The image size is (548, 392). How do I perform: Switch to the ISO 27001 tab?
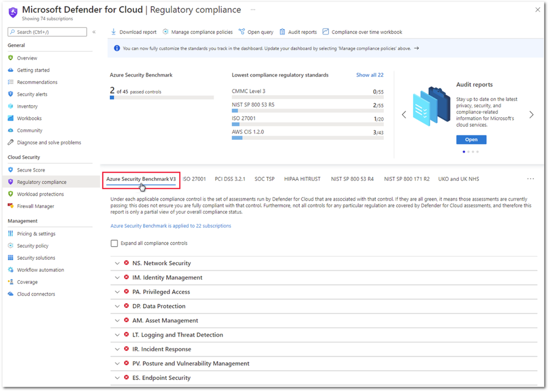(x=194, y=179)
